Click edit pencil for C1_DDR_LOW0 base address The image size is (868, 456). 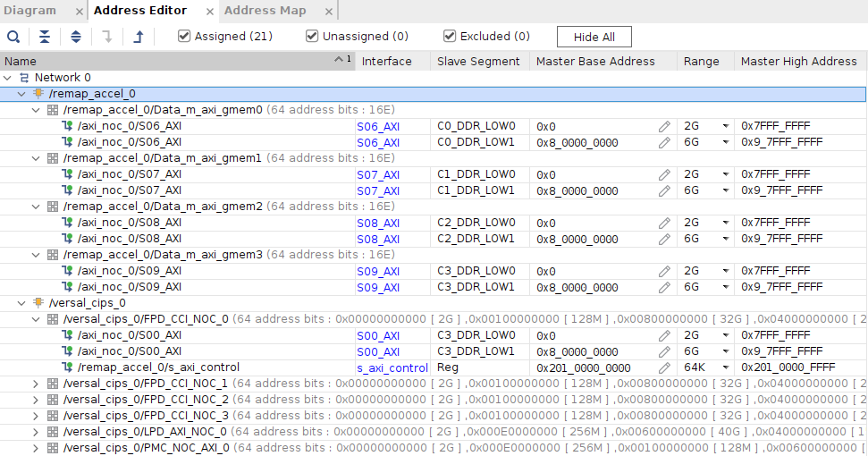click(x=664, y=175)
